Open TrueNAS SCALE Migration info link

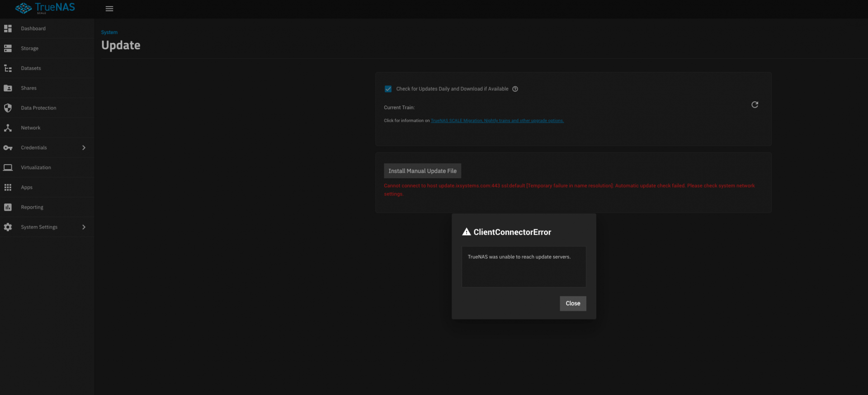[x=497, y=121]
